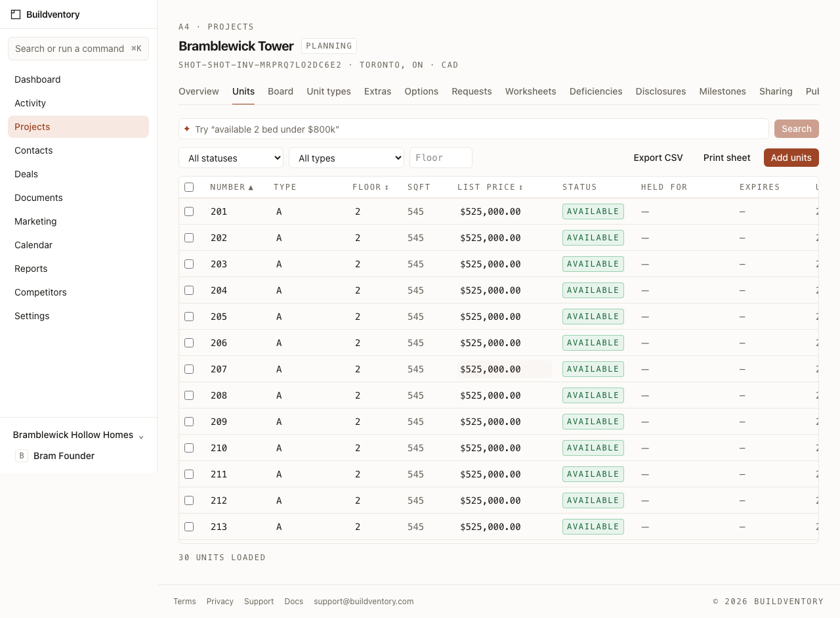
Task: Open Calendar in sidebar
Action: click(x=78, y=245)
